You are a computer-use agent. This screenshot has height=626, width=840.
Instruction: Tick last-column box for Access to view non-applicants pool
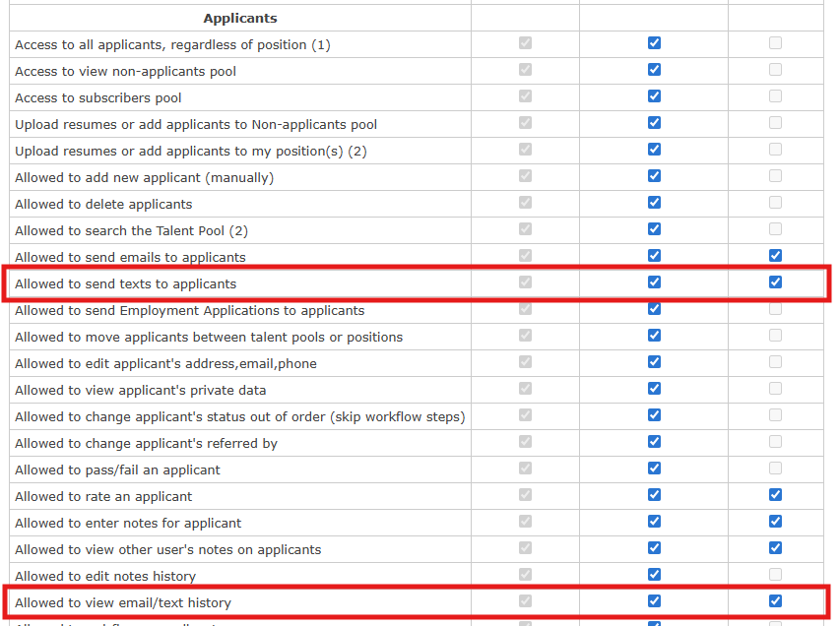coord(775,70)
